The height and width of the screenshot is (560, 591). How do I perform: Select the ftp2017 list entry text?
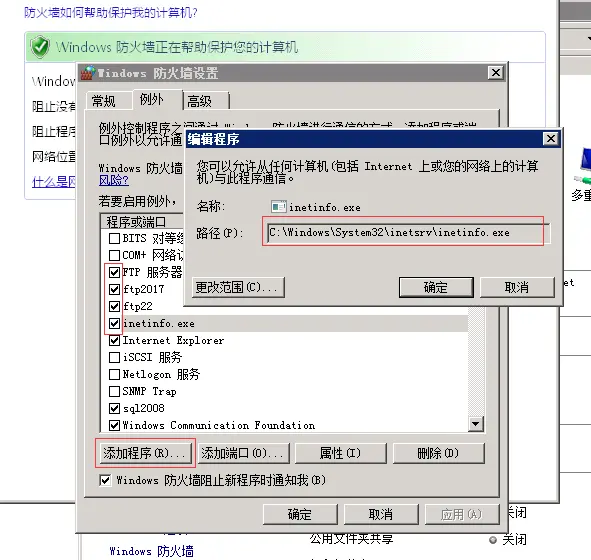click(x=144, y=289)
